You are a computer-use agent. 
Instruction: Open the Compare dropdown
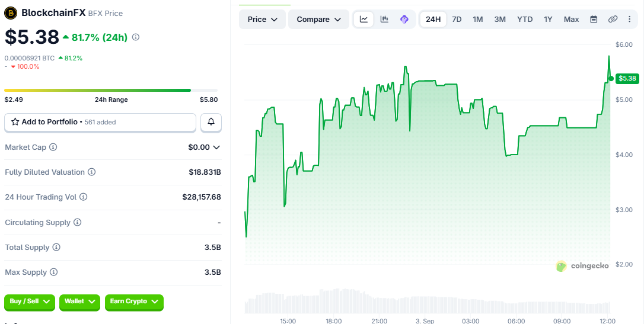(318, 20)
